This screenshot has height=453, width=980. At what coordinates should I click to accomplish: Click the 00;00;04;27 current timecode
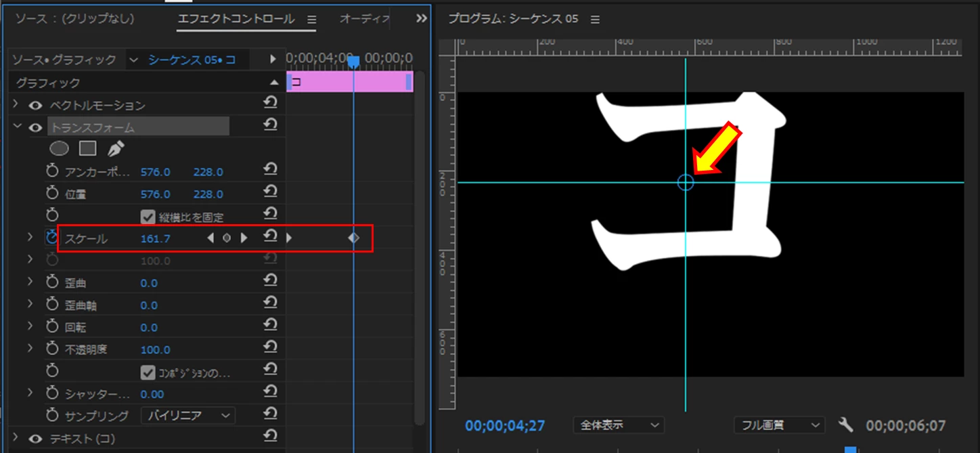tap(505, 426)
